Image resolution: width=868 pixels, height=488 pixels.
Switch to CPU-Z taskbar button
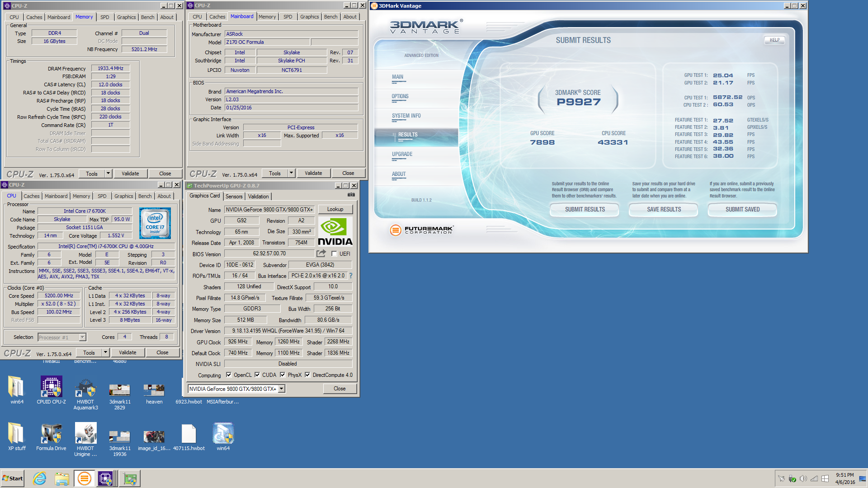pyautogui.click(x=106, y=479)
